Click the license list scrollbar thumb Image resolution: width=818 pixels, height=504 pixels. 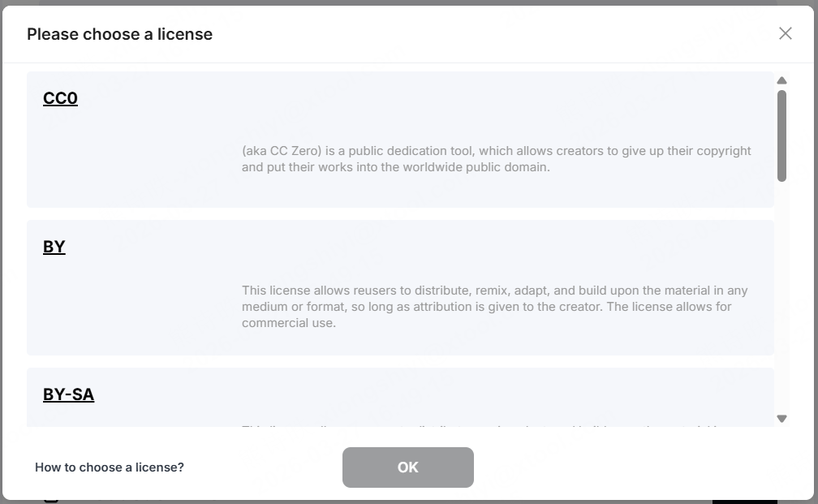pos(781,136)
